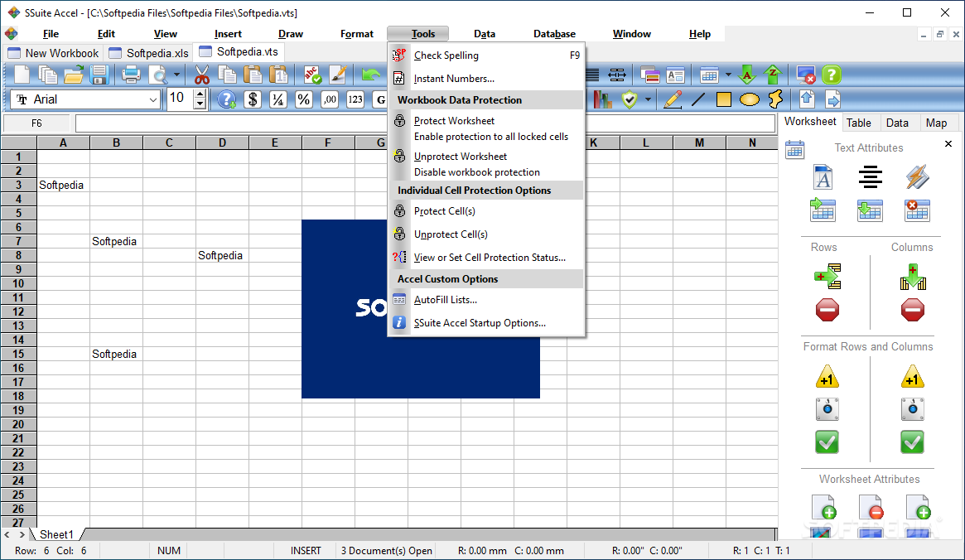Click delete row red icon under Rows
Image resolution: width=965 pixels, height=560 pixels.
(x=827, y=310)
